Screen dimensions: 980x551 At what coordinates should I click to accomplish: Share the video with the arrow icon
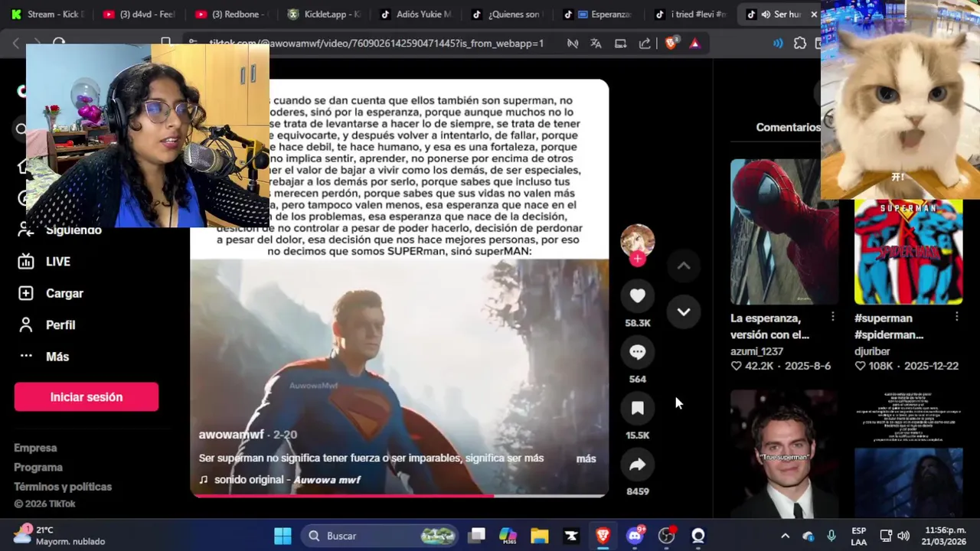pyautogui.click(x=637, y=465)
